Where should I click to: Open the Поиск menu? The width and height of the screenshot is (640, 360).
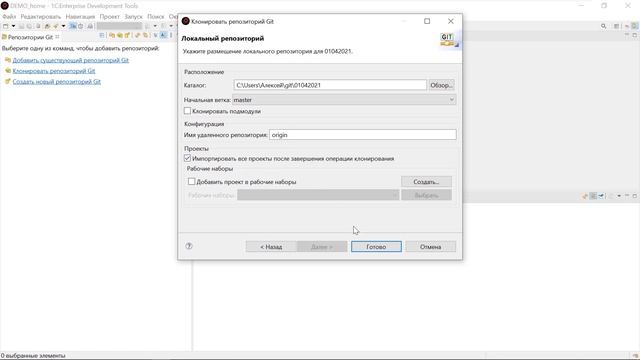click(x=156, y=17)
